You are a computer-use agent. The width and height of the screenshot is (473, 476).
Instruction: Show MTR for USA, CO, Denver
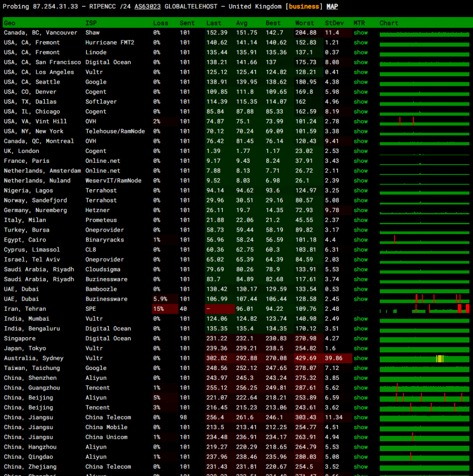pyautogui.click(x=361, y=92)
